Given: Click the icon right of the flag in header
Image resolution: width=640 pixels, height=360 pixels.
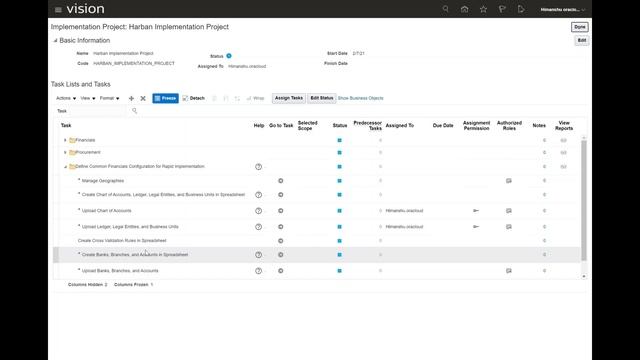Looking at the screenshot, I should pos(521,9).
